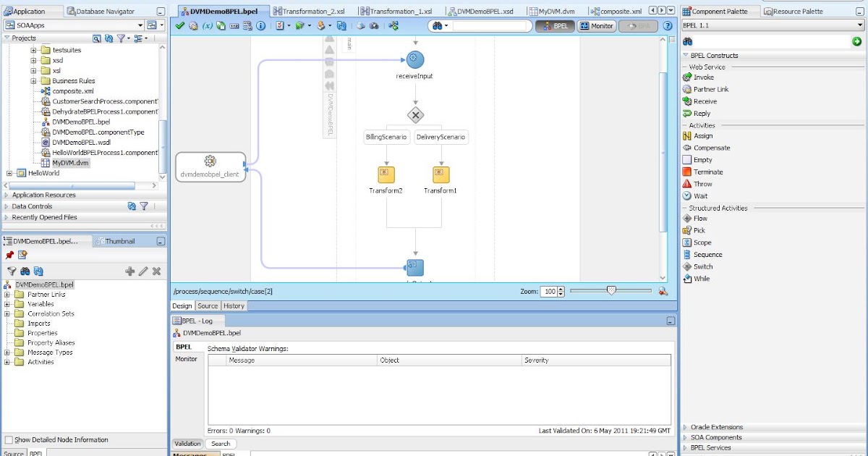Image resolution: width=868 pixels, height=456 pixels.
Task: Click the validate checkmark on the BPEL toolbar
Action: tap(180, 25)
